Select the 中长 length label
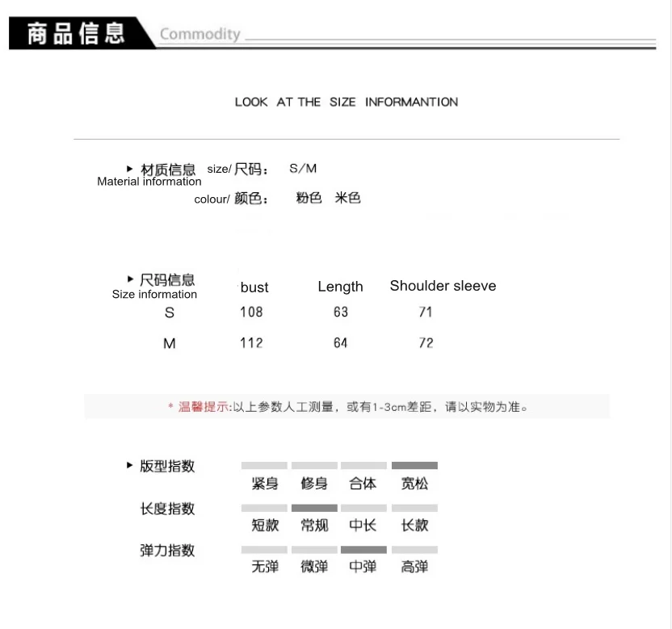Image resolution: width=672 pixels, height=629 pixels. click(363, 526)
